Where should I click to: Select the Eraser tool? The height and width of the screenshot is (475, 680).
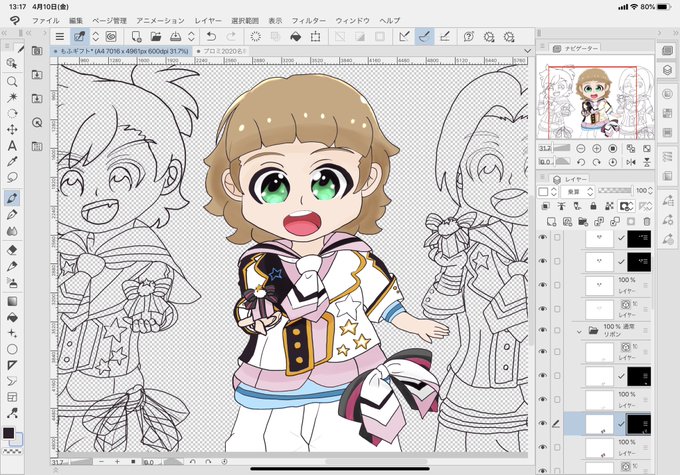(12, 250)
